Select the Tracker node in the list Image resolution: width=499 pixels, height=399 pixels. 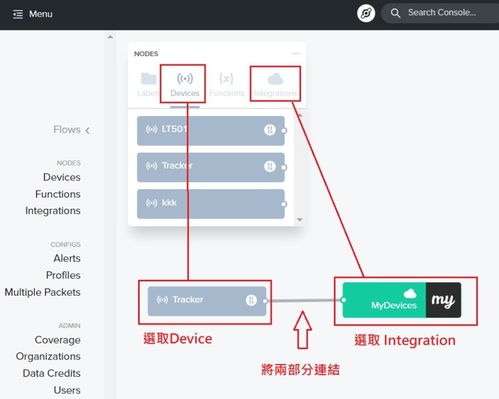click(x=211, y=167)
